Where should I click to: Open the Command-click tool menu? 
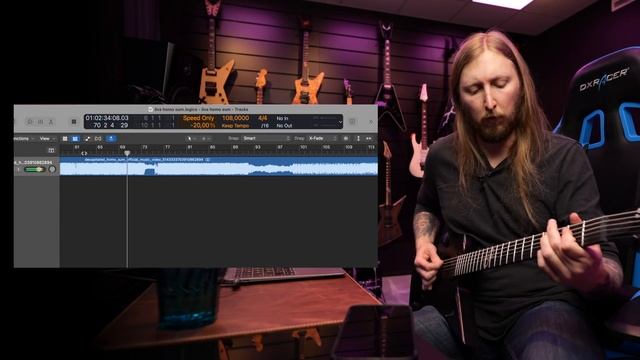click(x=205, y=139)
